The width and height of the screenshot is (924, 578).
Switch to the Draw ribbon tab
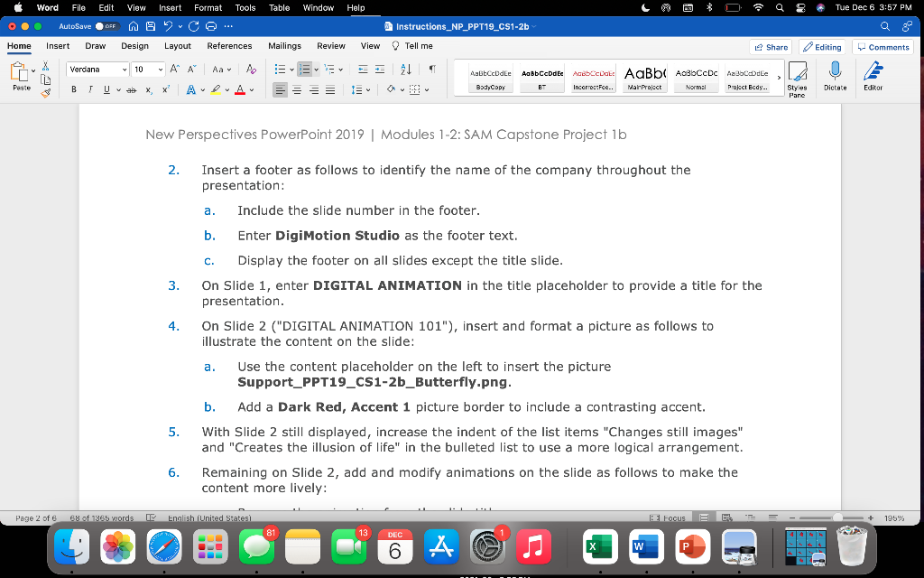(96, 46)
